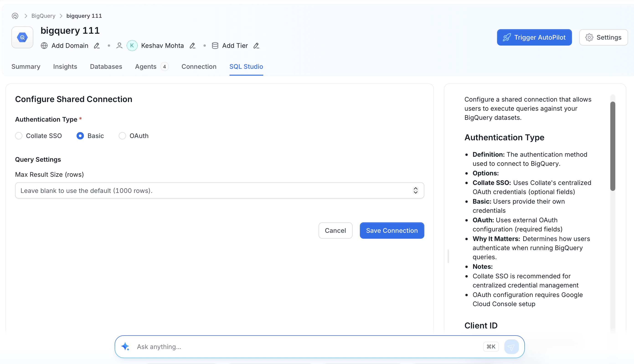
Task: Click the ⌘K shortcut badge
Action: coord(491,347)
